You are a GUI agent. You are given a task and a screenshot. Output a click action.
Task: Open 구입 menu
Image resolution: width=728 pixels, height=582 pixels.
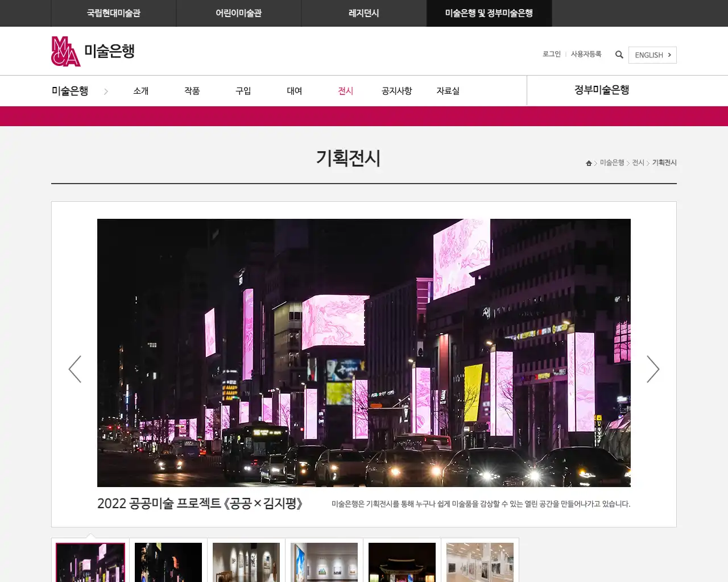pos(243,91)
